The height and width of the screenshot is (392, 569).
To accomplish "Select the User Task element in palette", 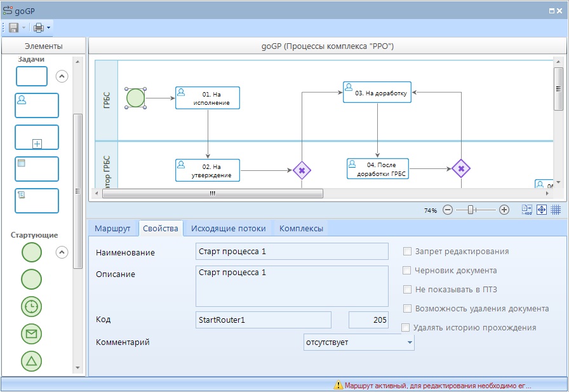I will 37,105.
